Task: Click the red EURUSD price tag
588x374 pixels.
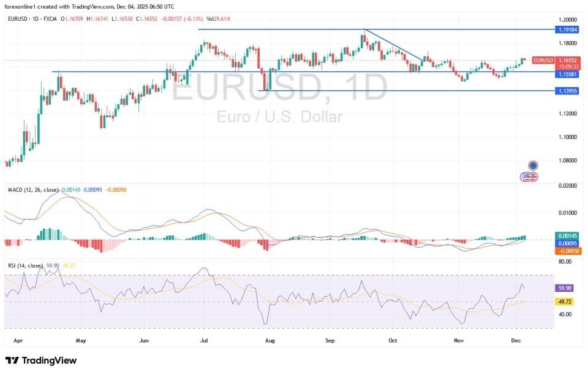Action: [x=543, y=60]
